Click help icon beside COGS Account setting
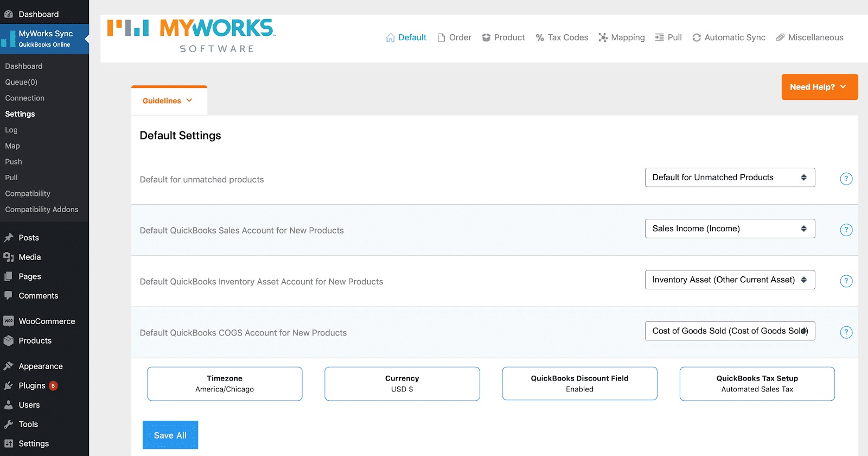The image size is (868, 456). (846, 332)
